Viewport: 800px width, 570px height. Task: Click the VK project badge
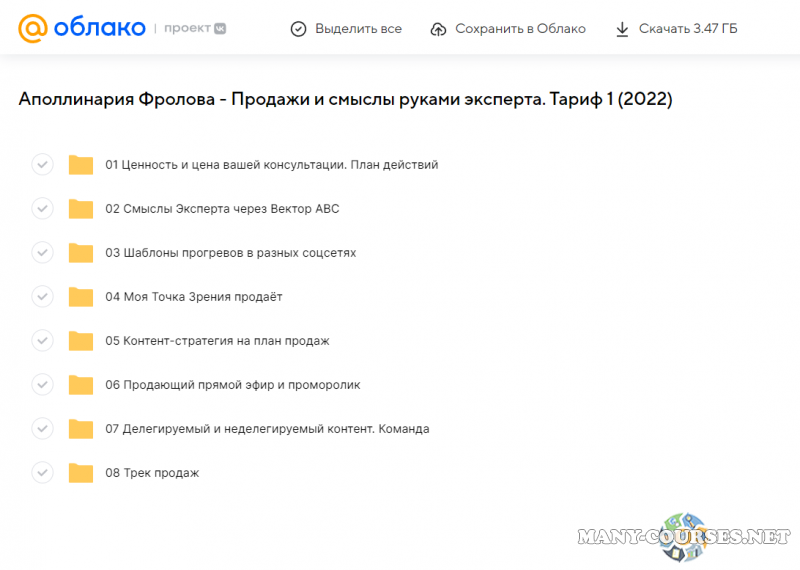[219, 29]
